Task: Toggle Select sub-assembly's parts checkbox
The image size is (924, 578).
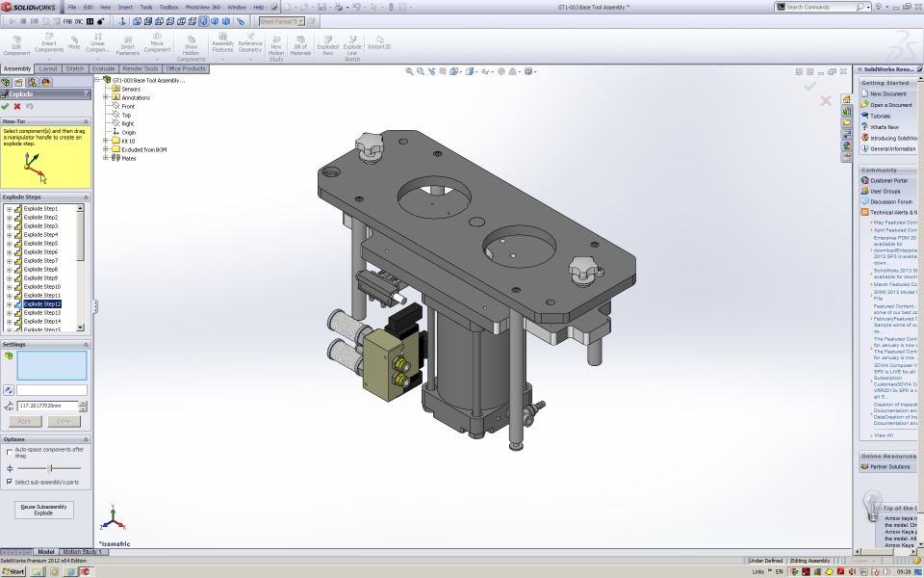Action: [10, 482]
